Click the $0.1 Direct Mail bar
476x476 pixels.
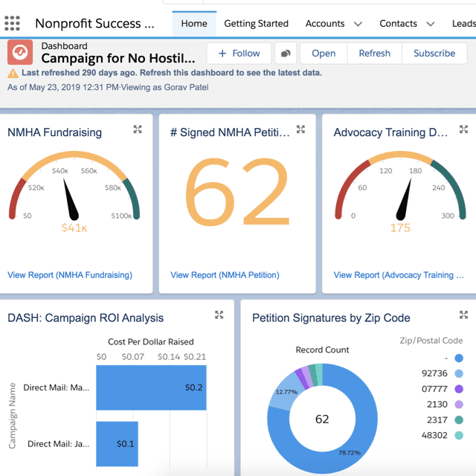point(118,444)
